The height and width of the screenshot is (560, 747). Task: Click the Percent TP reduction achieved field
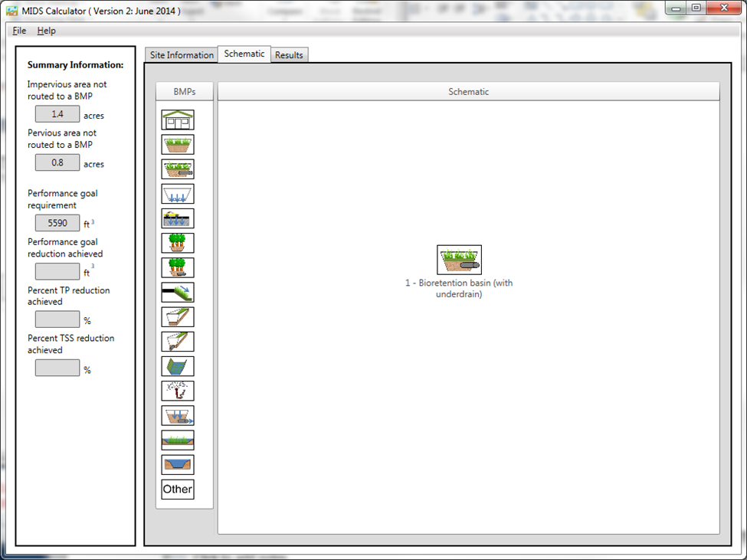coord(57,319)
